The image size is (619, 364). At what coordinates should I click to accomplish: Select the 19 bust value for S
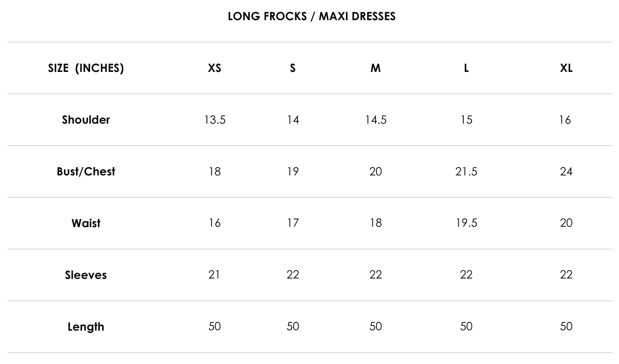coord(293,171)
